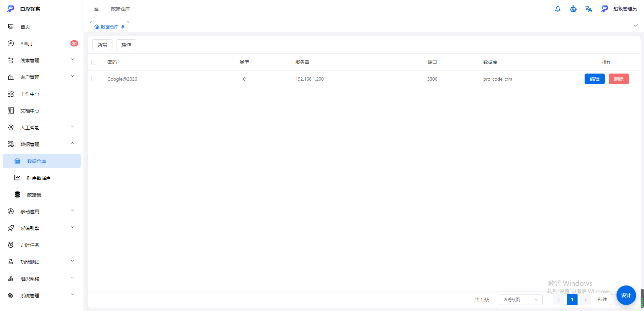Click the 白泽探索 logo icon
This screenshot has width=644, height=311.
(x=11, y=9)
